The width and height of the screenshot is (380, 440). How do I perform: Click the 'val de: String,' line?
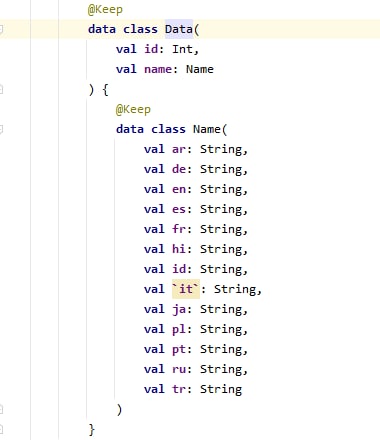click(196, 169)
